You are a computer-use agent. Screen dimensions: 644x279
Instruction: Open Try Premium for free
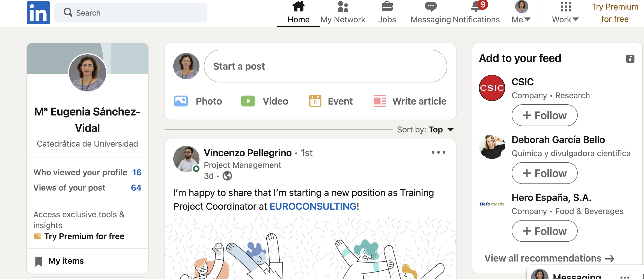(615, 12)
